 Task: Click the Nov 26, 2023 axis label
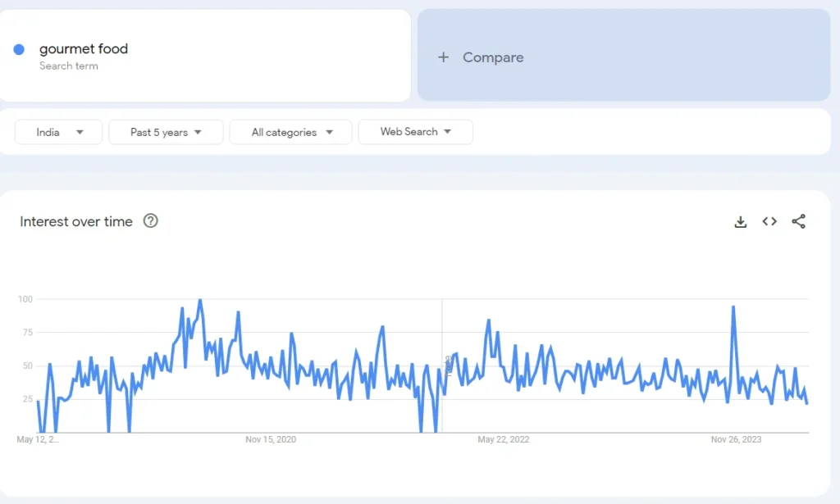coord(736,440)
